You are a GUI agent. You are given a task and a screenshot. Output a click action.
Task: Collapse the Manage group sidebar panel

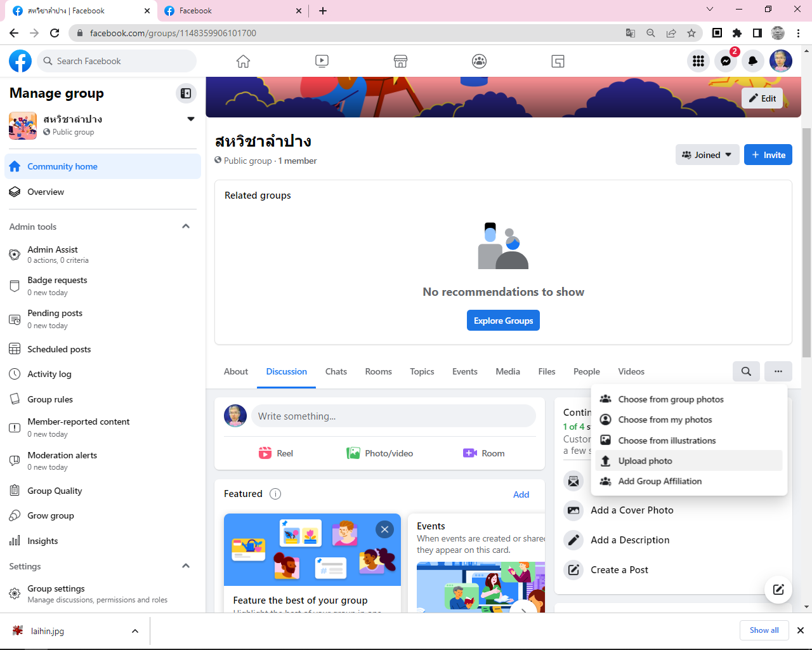tap(186, 93)
